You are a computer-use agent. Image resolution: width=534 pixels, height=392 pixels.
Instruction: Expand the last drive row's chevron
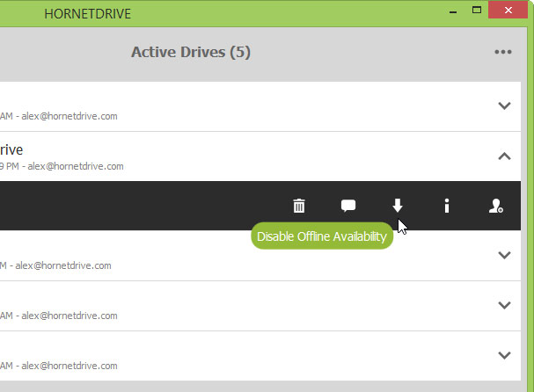point(504,355)
